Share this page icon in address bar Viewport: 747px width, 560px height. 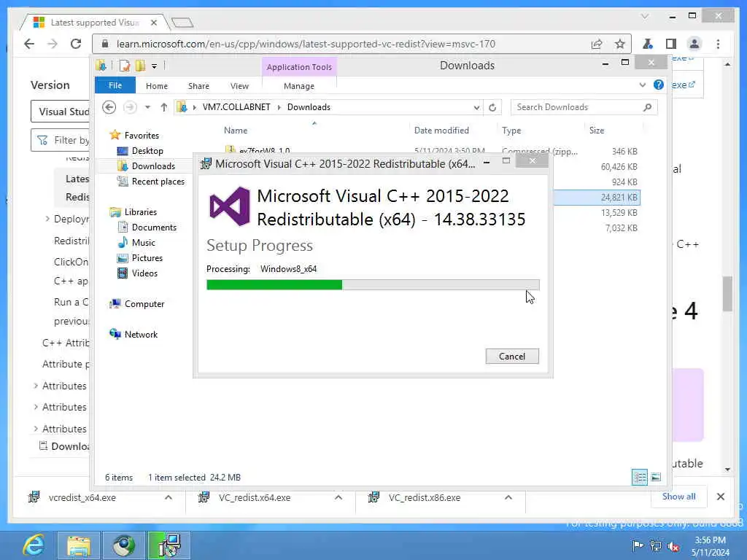click(x=597, y=44)
